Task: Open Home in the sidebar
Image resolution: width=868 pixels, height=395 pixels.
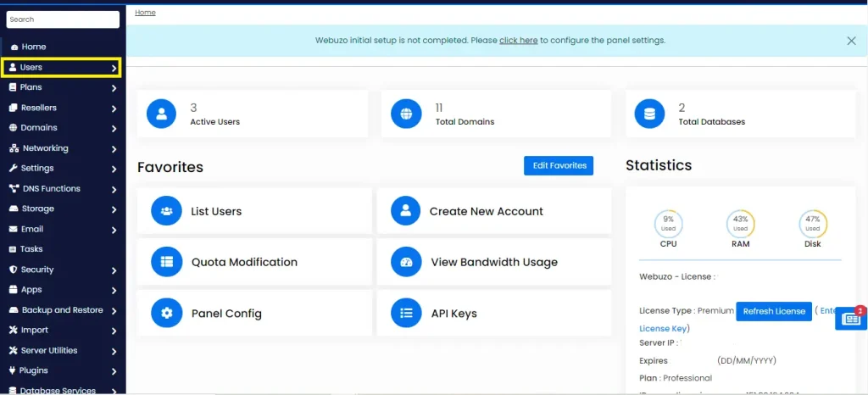Action: 33,47
